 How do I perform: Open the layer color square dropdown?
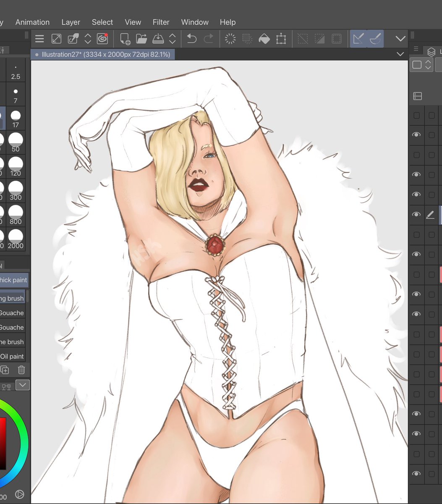coord(421,65)
